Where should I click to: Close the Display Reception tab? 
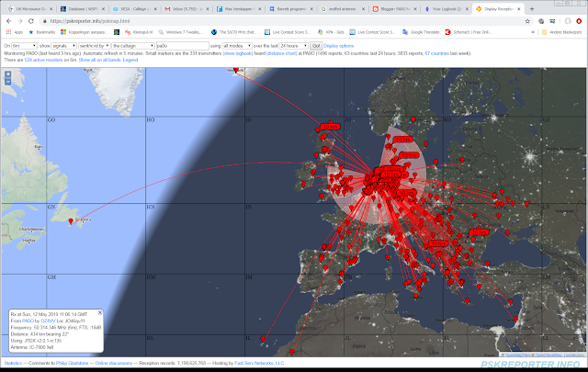[x=518, y=9]
